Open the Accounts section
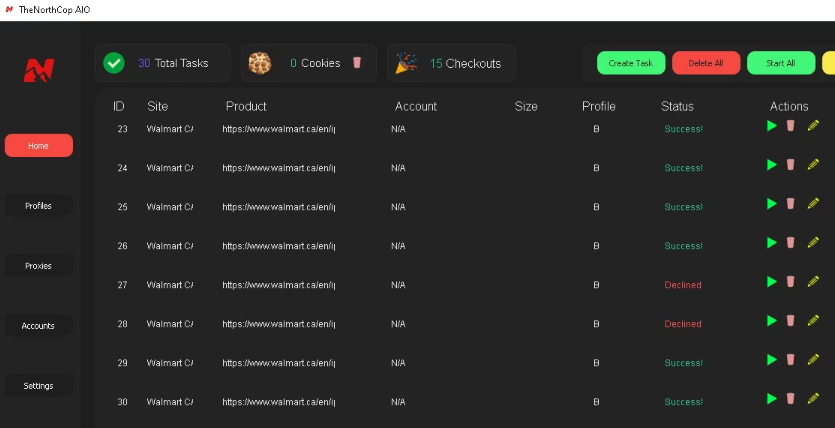The image size is (835, 428). (x=39, y=326)
